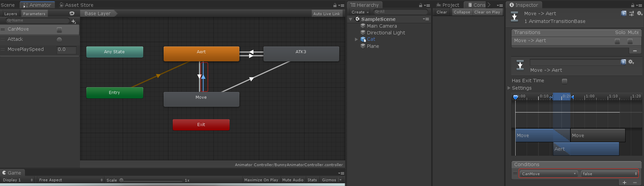The image size is (644, 186).
Task: Switch to the Project tab
Action: 448,5
